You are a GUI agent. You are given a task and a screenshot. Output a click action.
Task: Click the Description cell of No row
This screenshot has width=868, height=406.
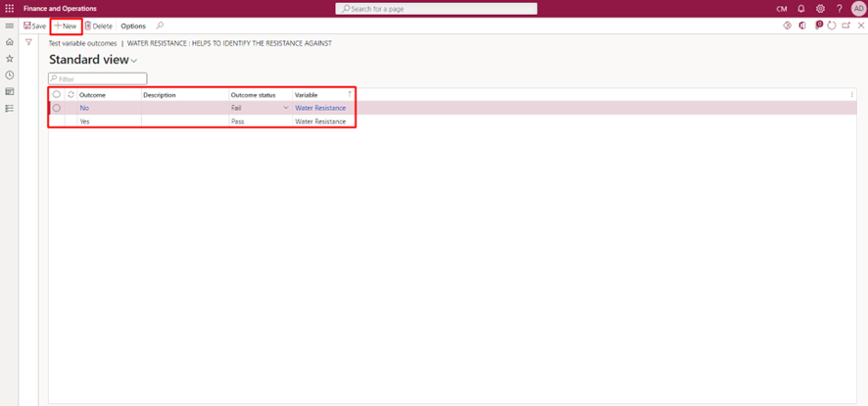coord(185,108)
